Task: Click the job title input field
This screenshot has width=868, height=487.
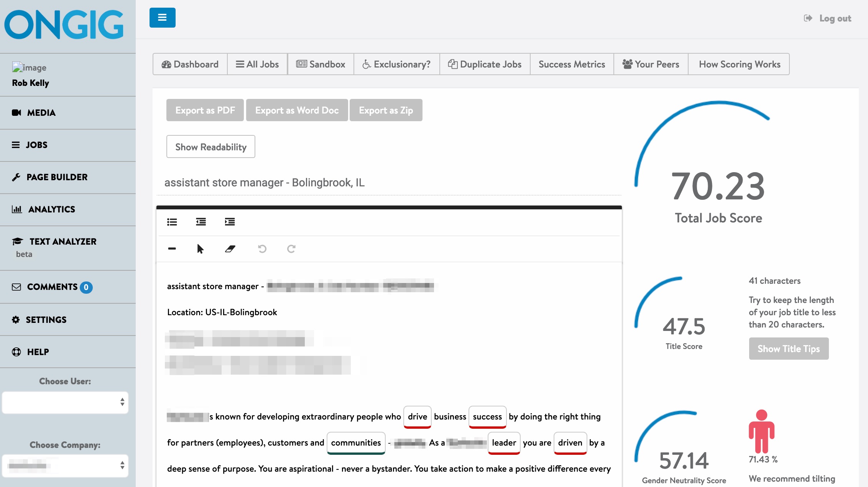Action: tap(389, 183)
